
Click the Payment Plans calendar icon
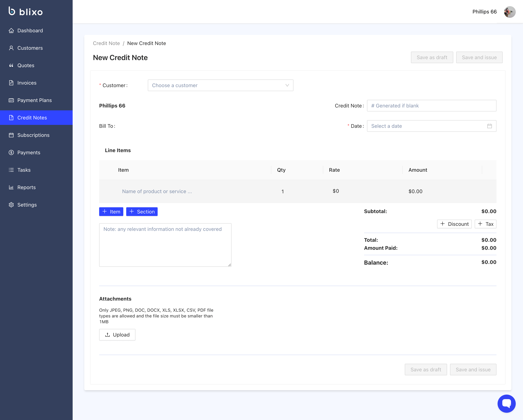11,100
